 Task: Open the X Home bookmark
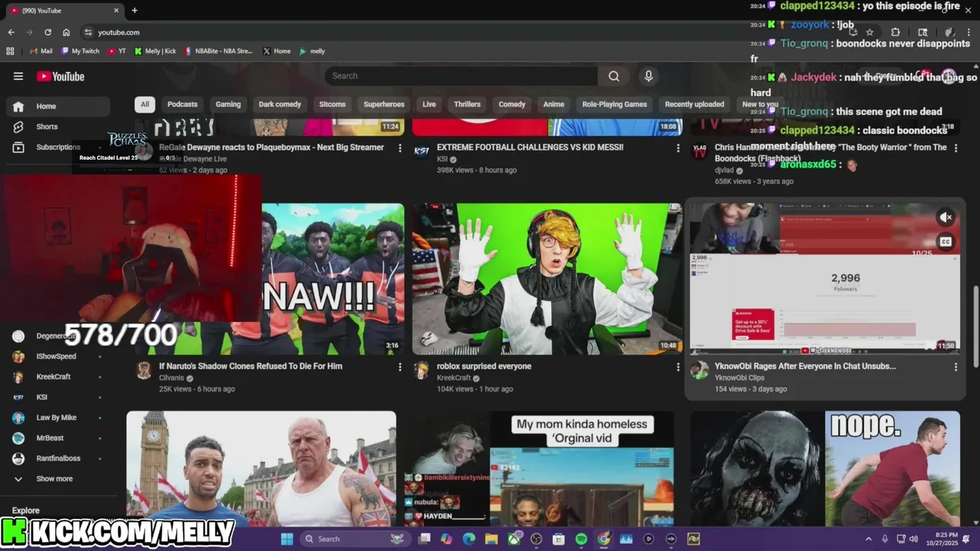coord(277,51)
